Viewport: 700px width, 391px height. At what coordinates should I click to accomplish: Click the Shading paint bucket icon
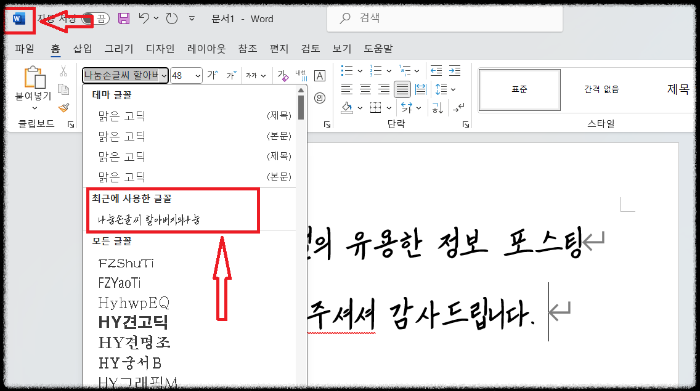[x=347, y=108]
